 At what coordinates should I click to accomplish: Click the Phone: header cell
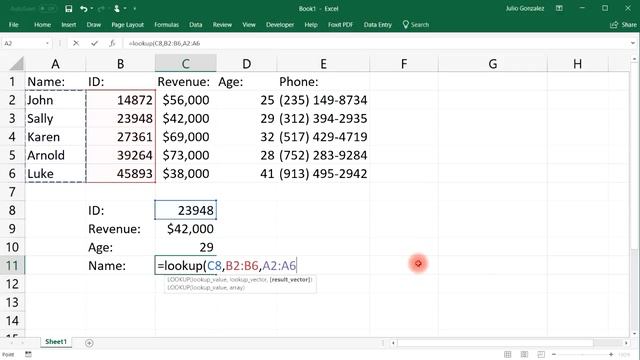pos(323,82)
